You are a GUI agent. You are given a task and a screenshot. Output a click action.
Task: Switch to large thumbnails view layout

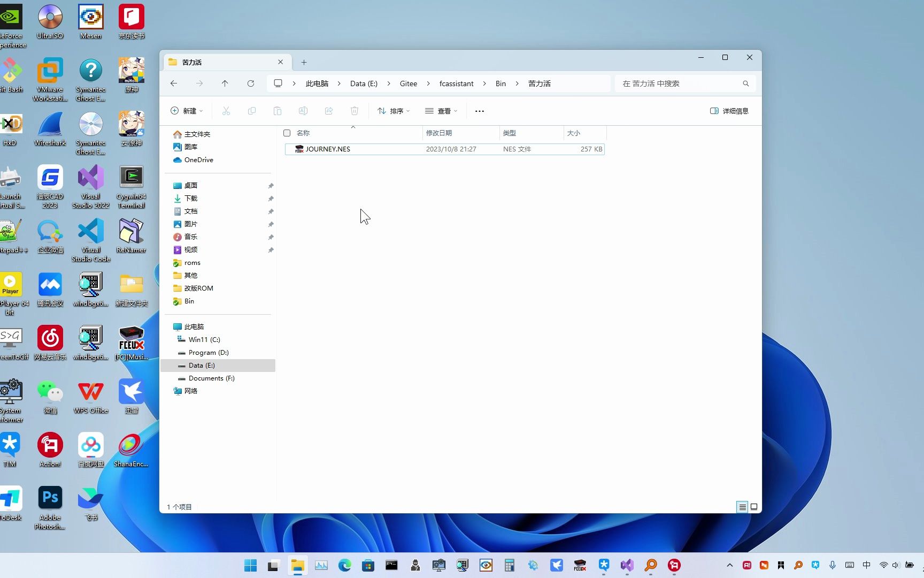tap(754, 507)
